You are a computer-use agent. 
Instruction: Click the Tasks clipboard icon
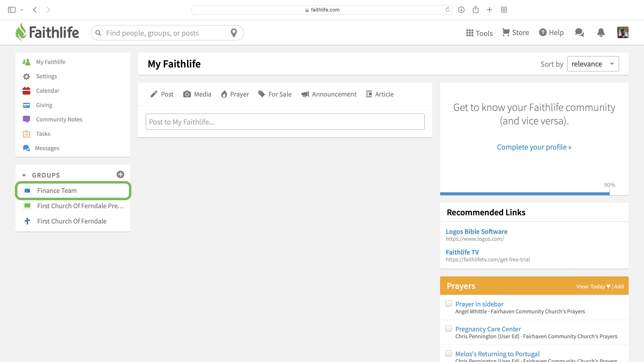(x=26, y=134)
